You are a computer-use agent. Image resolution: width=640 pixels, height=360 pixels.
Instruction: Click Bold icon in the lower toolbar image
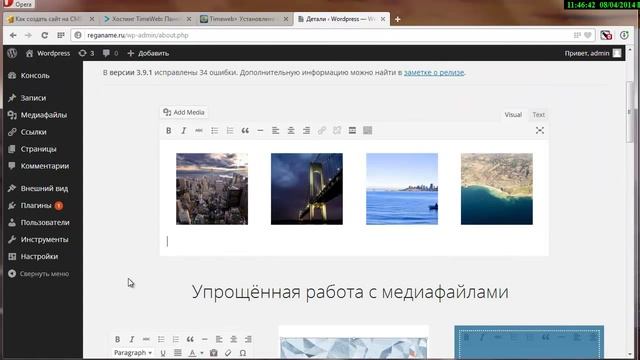pyautogui.click(x=118, y=339)
